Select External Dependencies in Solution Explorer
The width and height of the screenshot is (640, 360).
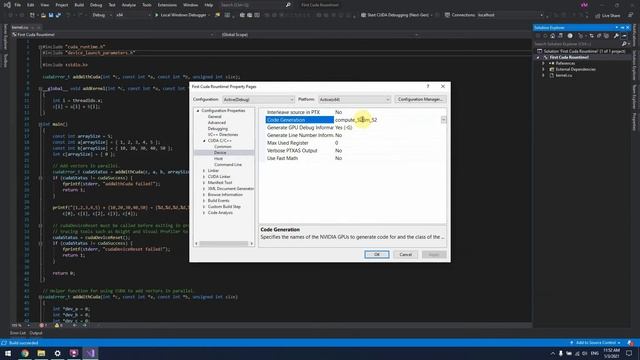point(575,69)
